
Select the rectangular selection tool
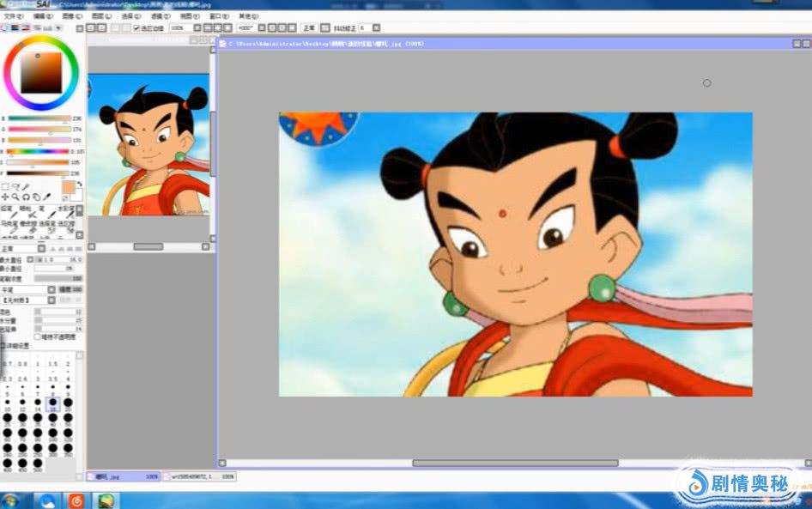[5, 186]
